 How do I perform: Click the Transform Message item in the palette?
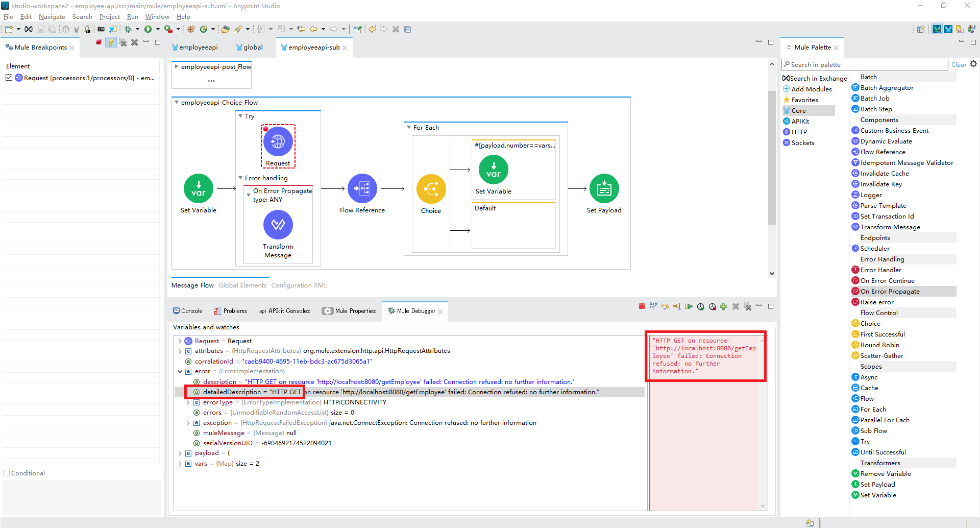pos(890,227)
